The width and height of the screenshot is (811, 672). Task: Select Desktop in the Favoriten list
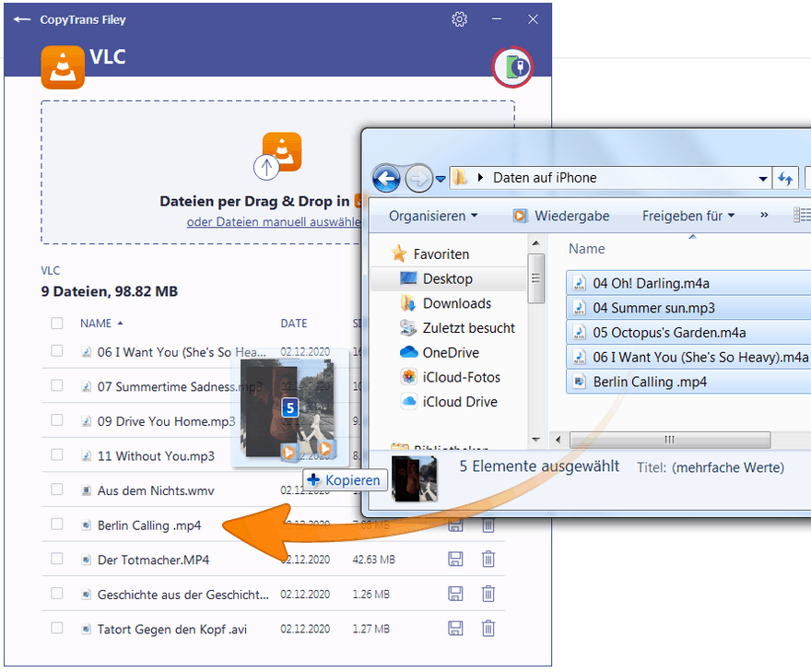tap(448, 278)
